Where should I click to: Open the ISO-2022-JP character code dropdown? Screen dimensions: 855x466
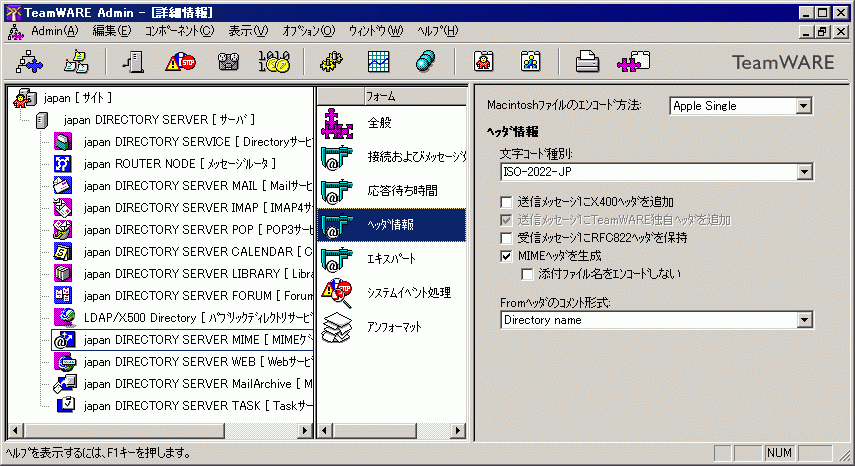pyautogui.click(x=805, y=172)
